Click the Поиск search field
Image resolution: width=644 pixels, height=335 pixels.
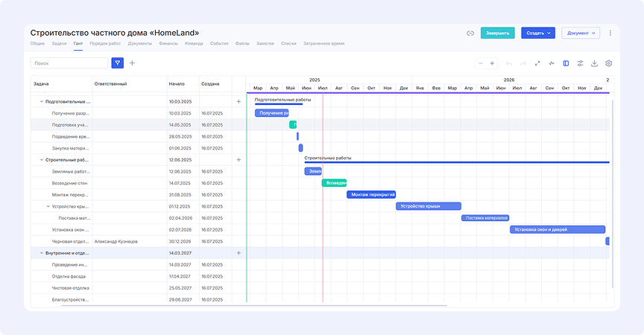click(69, 63)
